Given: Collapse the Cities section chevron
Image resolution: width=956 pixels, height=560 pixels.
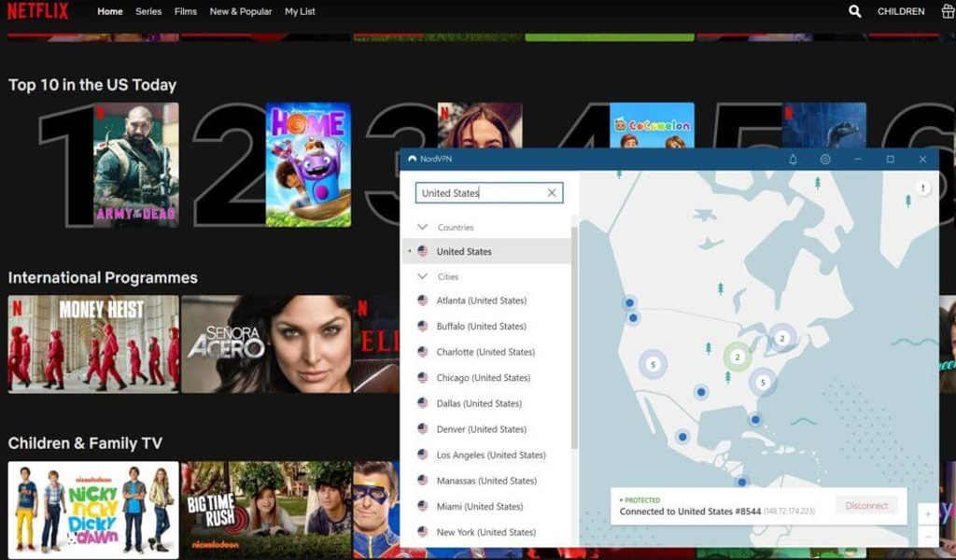Looking at the screenshot, I should coord(422,276).
